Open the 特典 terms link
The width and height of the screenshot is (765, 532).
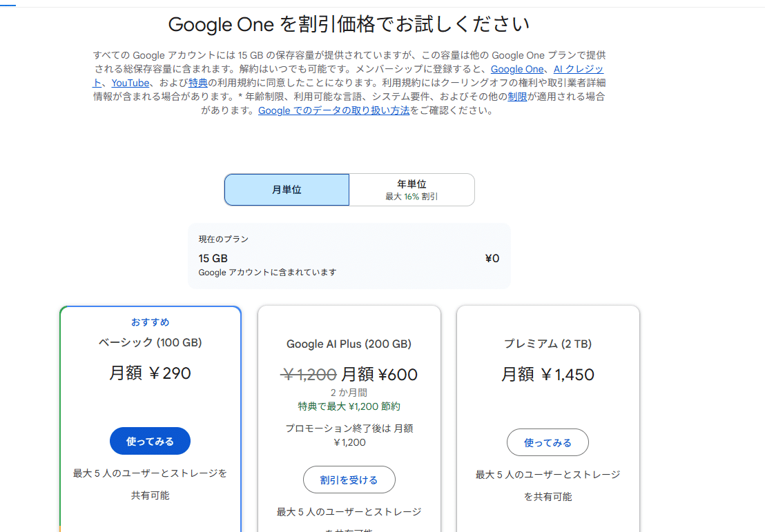tap(198, 83)
